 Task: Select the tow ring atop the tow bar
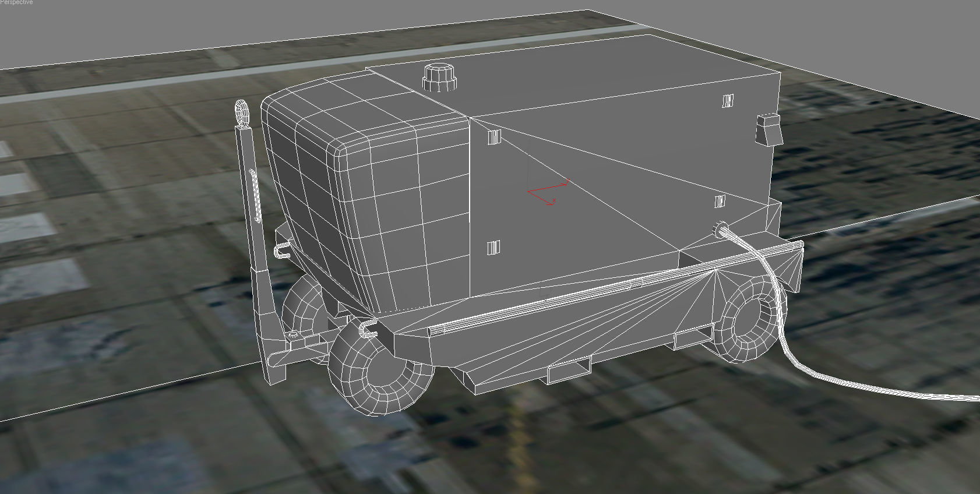(243, 113)
